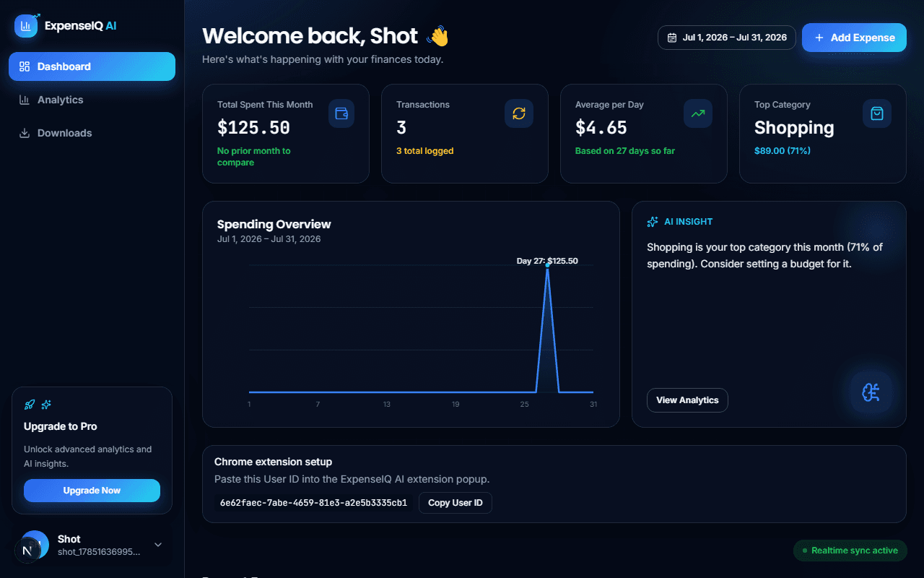Viewport: 924px width, 578px height.
Task: Click the Copy User ID button
Action: (456, 503)
